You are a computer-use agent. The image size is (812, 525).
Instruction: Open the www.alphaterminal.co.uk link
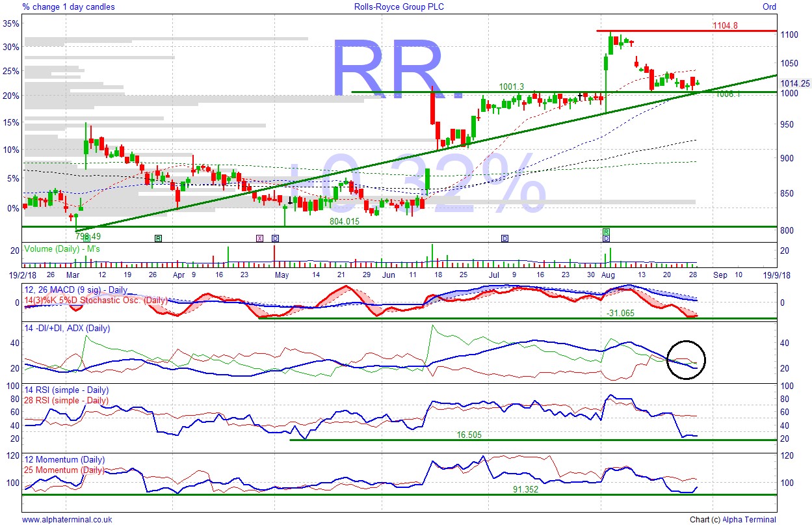coord(67,520)
